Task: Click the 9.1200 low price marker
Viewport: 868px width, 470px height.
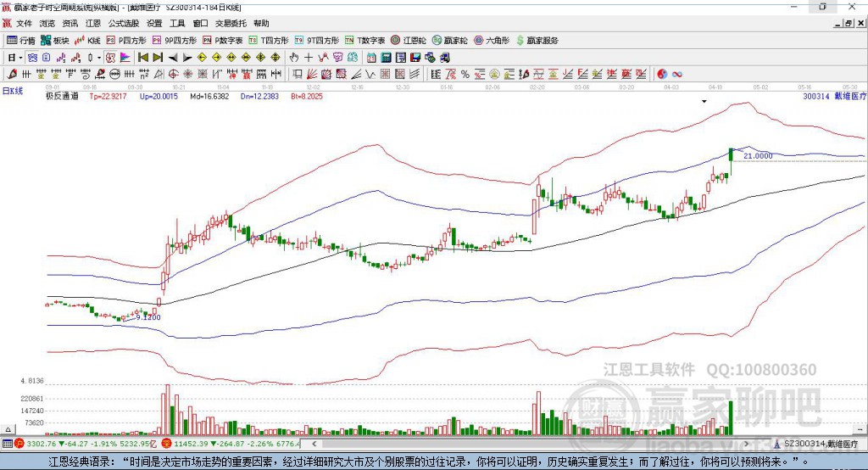Action: tap(148, 317)
